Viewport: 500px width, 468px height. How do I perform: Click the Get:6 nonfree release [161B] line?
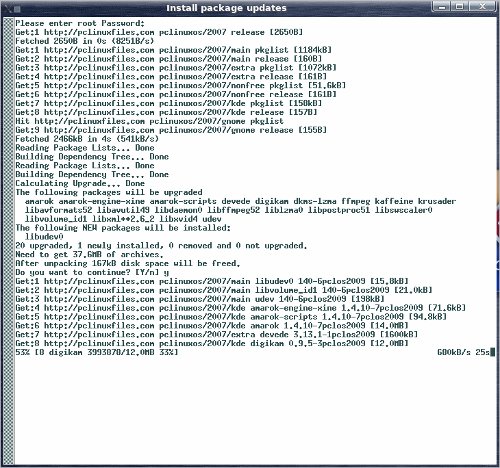click(x=176, y=94)
